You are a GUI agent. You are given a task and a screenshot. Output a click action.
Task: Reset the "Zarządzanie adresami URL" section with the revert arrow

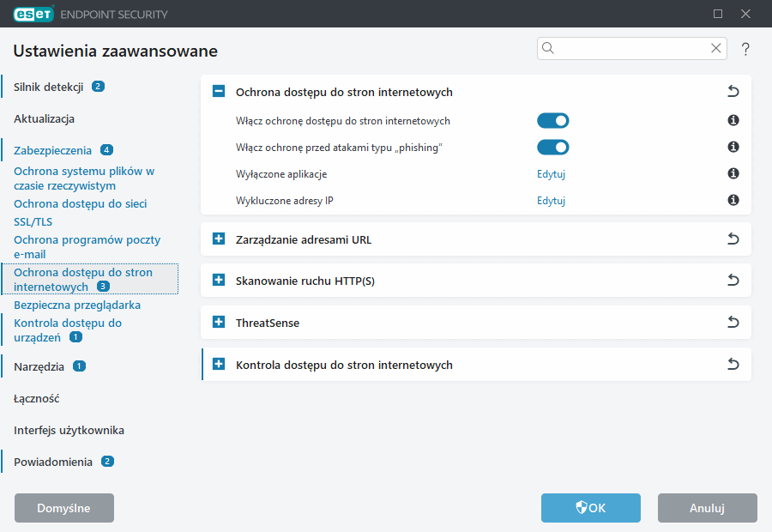(x=733, y=239)
